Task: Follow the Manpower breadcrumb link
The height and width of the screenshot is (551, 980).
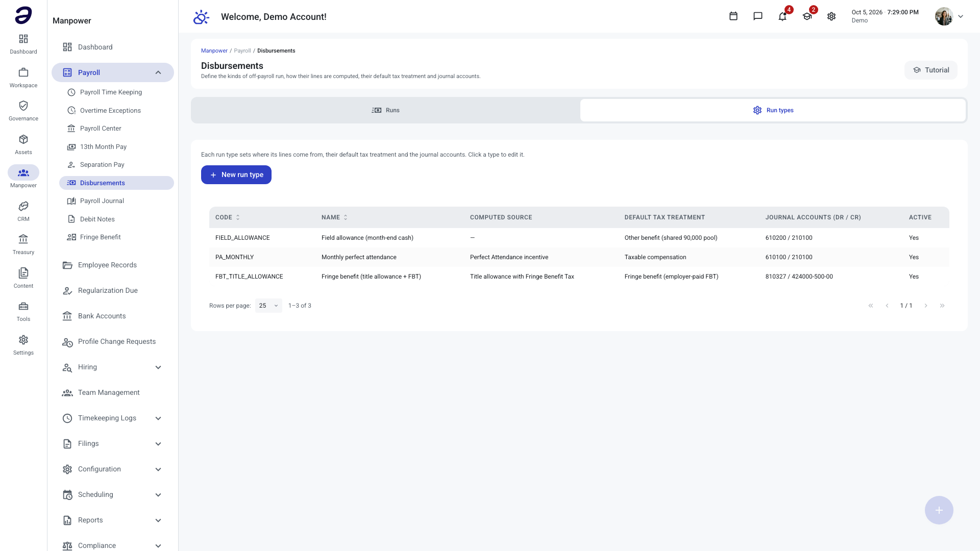Action: pos(214,51)
